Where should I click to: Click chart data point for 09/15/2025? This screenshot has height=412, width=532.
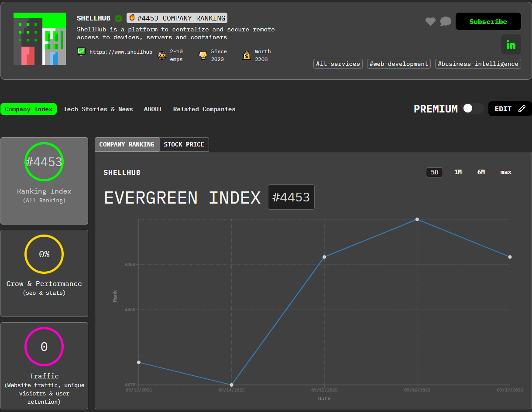point(324,257)
